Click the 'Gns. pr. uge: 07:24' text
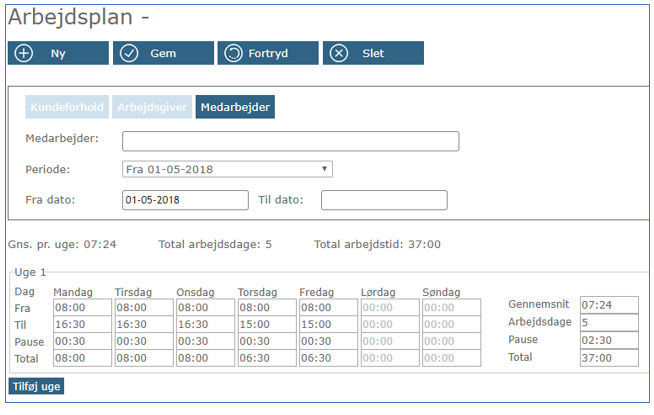 tap(62, 244)
